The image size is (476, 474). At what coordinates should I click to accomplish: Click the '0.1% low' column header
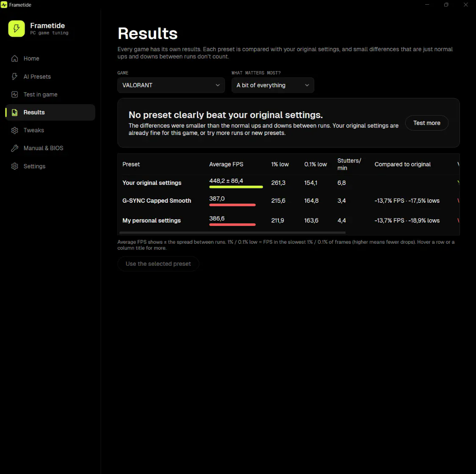click(x=315, y=164)
